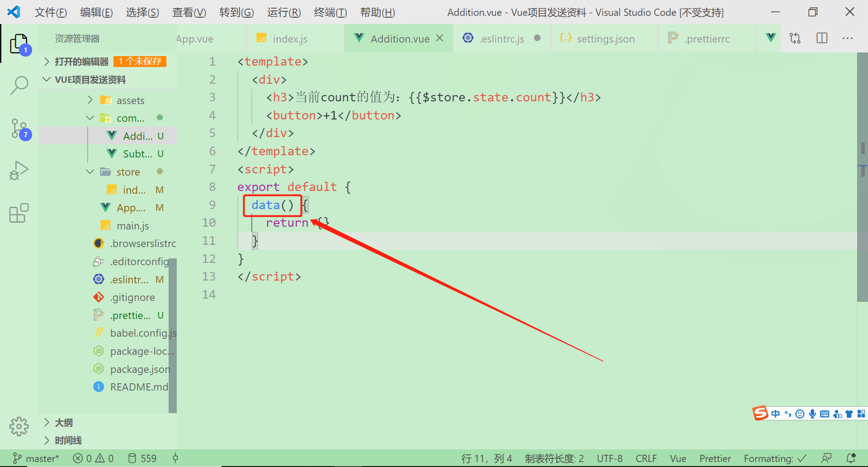Change indentation via 制表符长度: 2

point(554,458)
